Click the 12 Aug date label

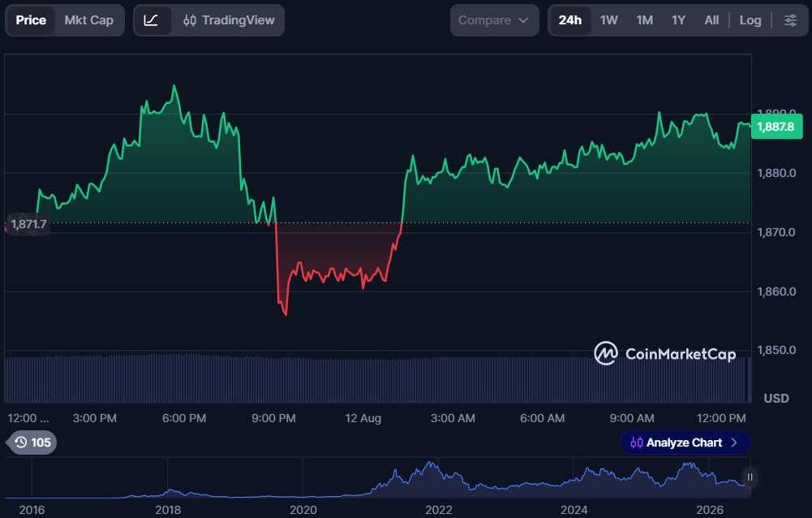(363, 418)
